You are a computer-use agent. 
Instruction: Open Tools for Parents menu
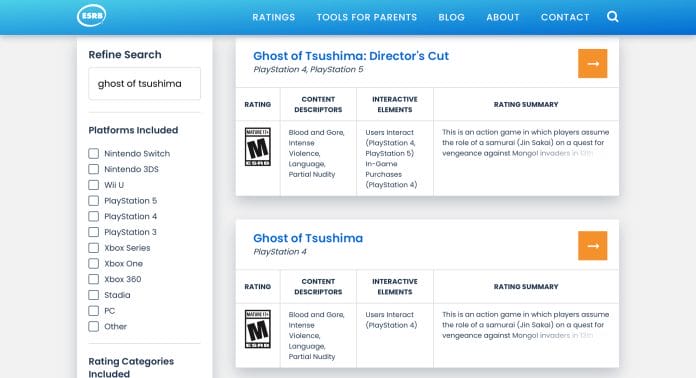pyautogui.click(x=367, y=17)
